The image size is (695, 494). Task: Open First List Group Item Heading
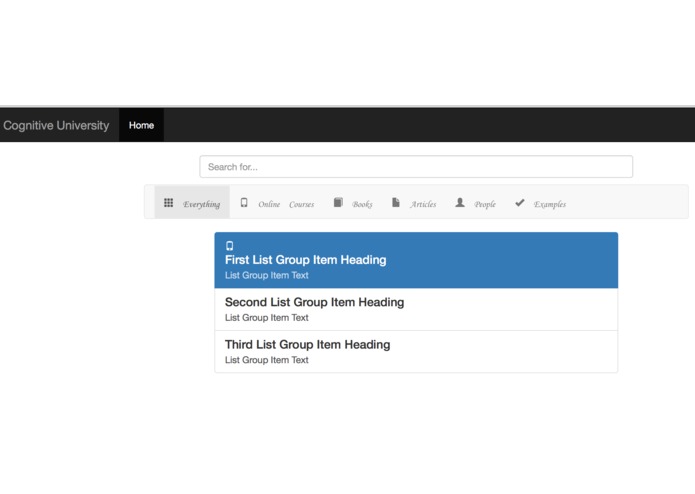pyautogui.click(x=305, y=260)
